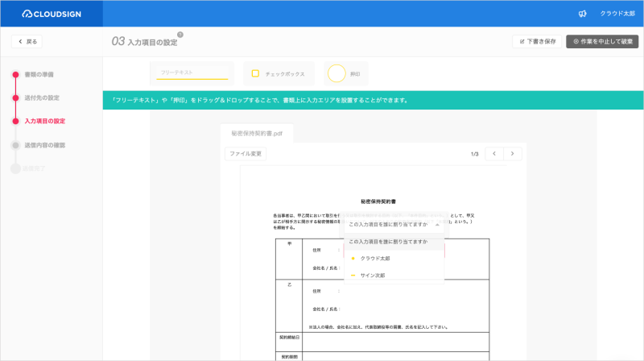Open the クラウド太郎 user menu
Screen dimensions: 644x361
(x=617, y=14)
